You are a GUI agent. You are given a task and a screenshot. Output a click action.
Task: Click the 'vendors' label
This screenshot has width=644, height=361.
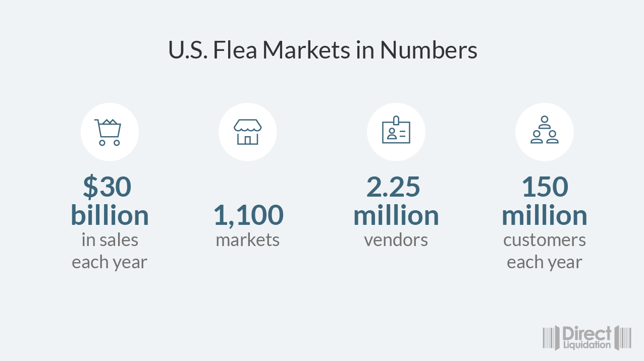click(396, 240)
